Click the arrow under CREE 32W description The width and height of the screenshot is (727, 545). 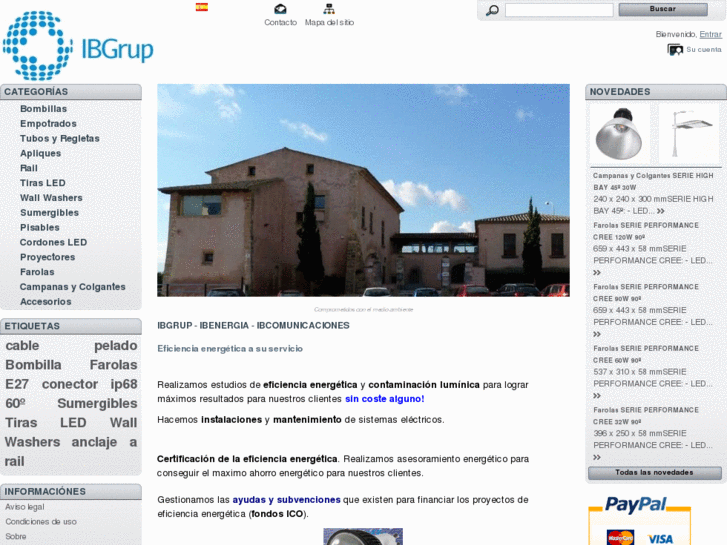pos(597,457)
